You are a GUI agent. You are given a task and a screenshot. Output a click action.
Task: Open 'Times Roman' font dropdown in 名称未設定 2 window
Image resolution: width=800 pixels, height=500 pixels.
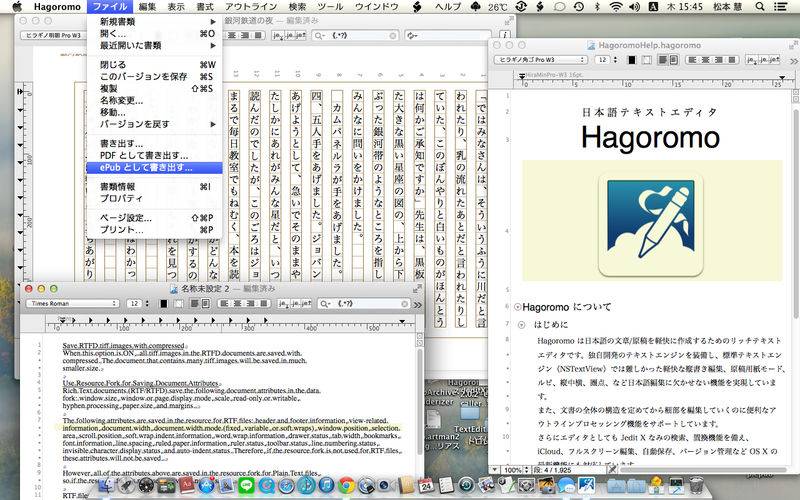(72, 304)
